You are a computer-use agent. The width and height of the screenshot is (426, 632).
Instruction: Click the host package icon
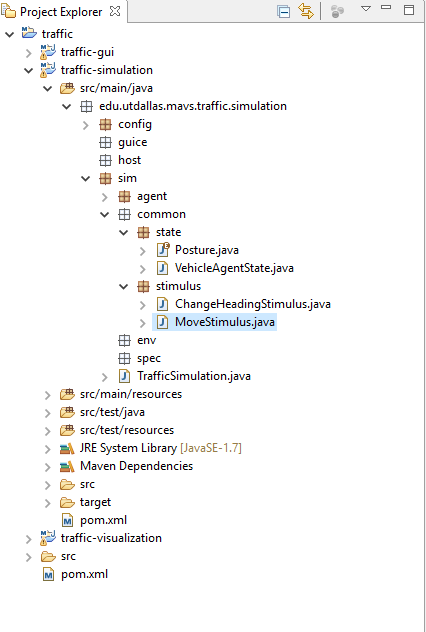coord(105,160)
